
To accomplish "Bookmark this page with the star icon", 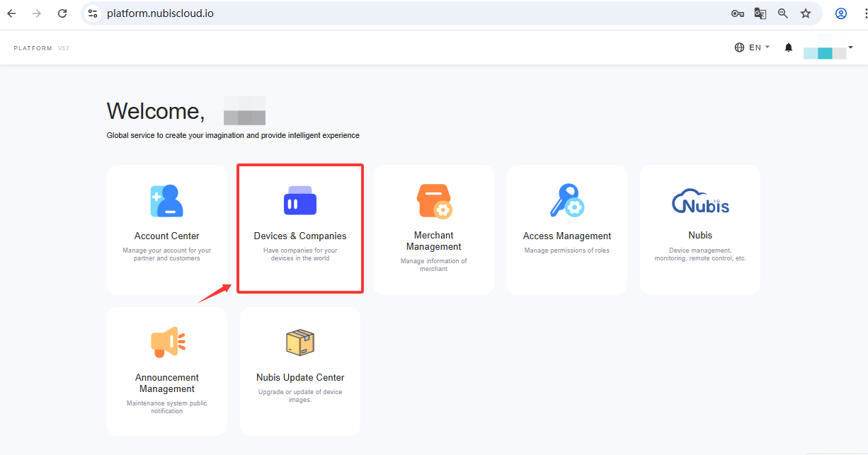I will click(806, 13).
